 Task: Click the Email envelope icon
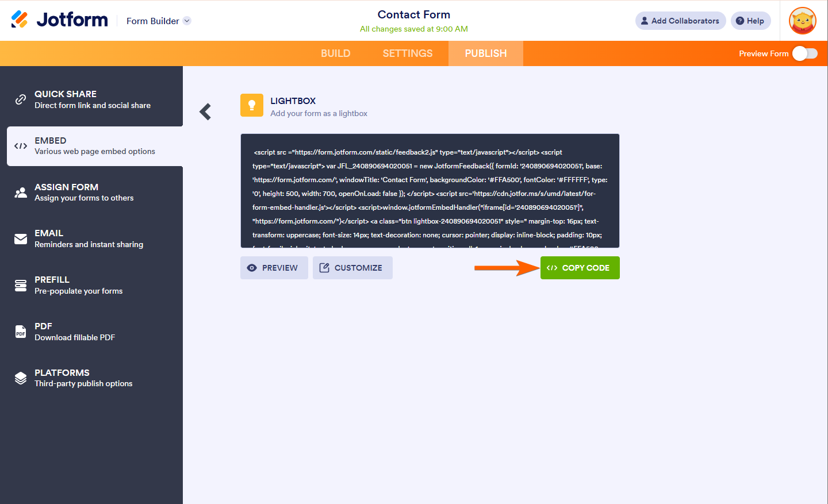[x=21, y=239]
